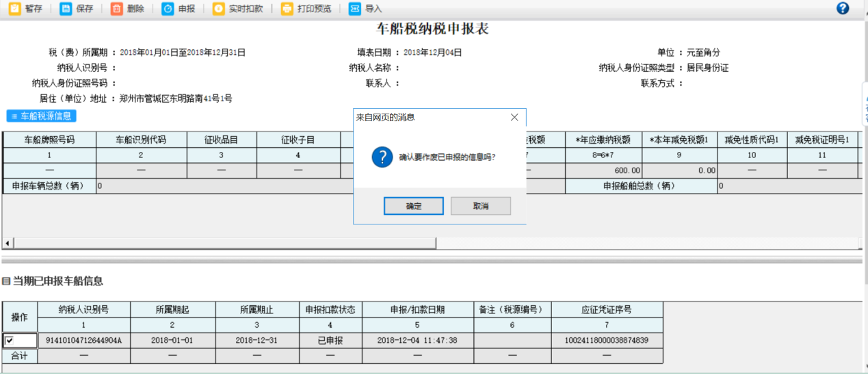Click the 已申报 status cell
This screenshot has height=377, width=868.
(x=330, y=340)
